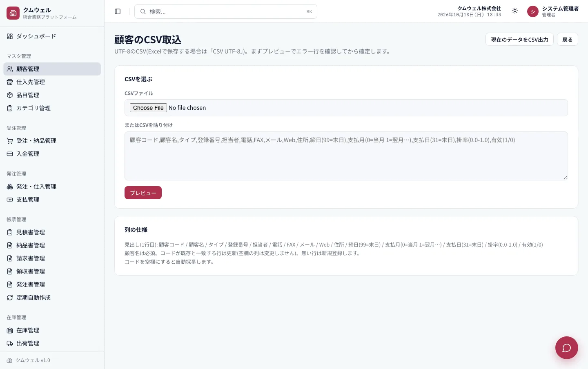Click the 仕入先管理 store icon
Screen dimensions: 588x369
10,82
